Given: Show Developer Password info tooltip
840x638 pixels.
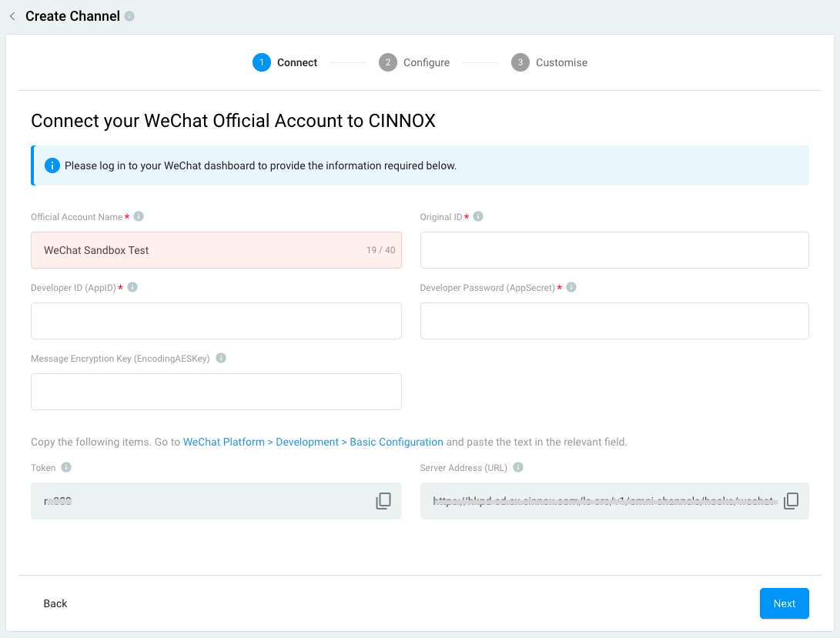Looking at the screenshot, I should 571,287.
